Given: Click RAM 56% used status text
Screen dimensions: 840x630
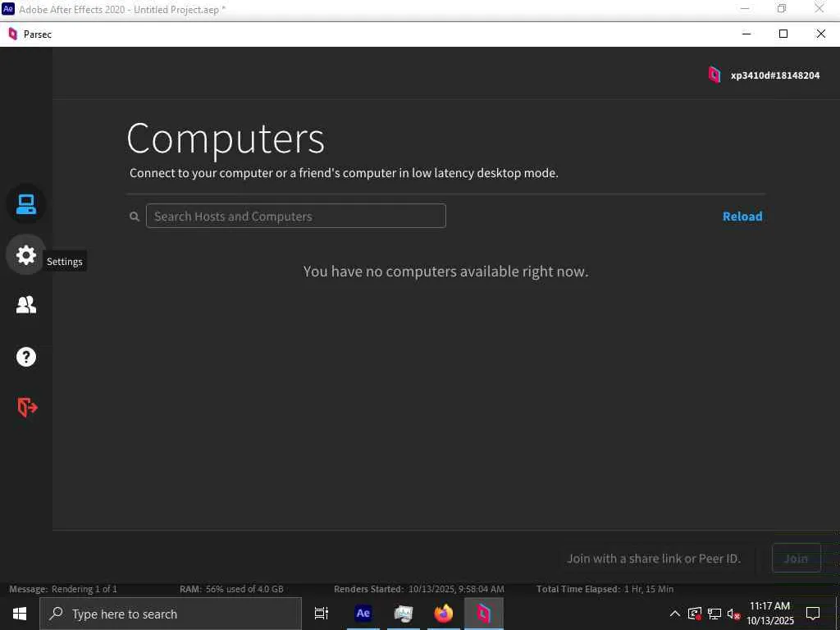Looking at the screenshot, I should 231,589.
